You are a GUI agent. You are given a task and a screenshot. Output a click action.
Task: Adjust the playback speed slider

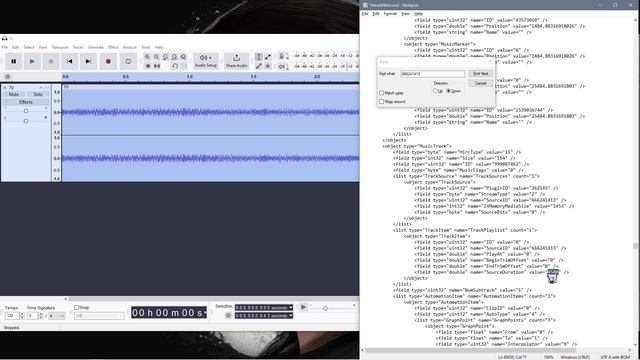325,308
